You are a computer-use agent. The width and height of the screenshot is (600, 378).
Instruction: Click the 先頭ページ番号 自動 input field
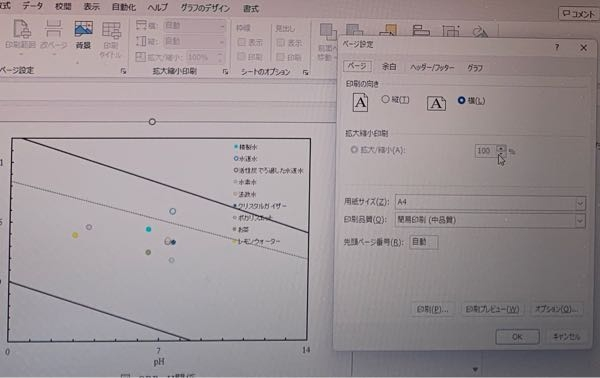tap(424, 242)
